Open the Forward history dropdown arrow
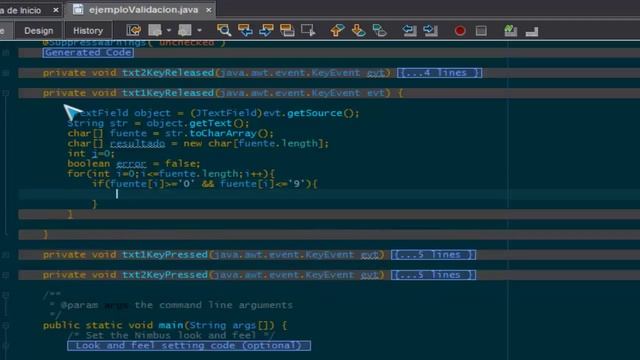 click(x=199, y=31)
